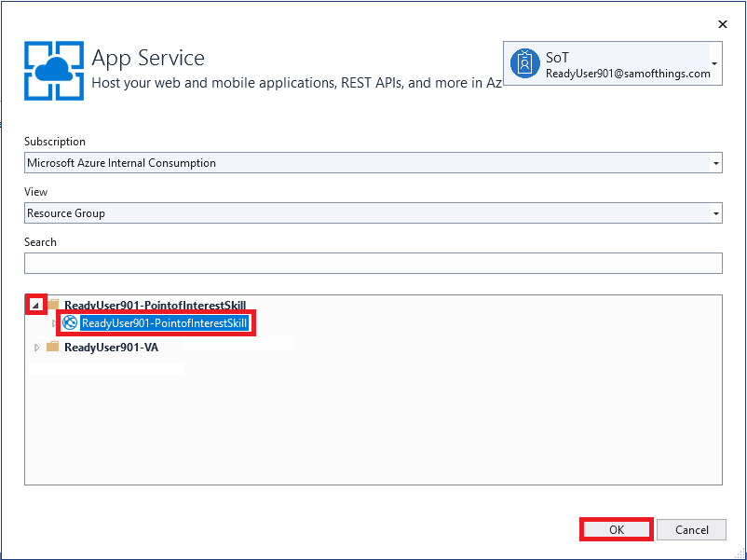This screenshot has width=747, height=560.
Task: Expand the ReadyUser901-VA resource group
Action: (x=36, y=348)
